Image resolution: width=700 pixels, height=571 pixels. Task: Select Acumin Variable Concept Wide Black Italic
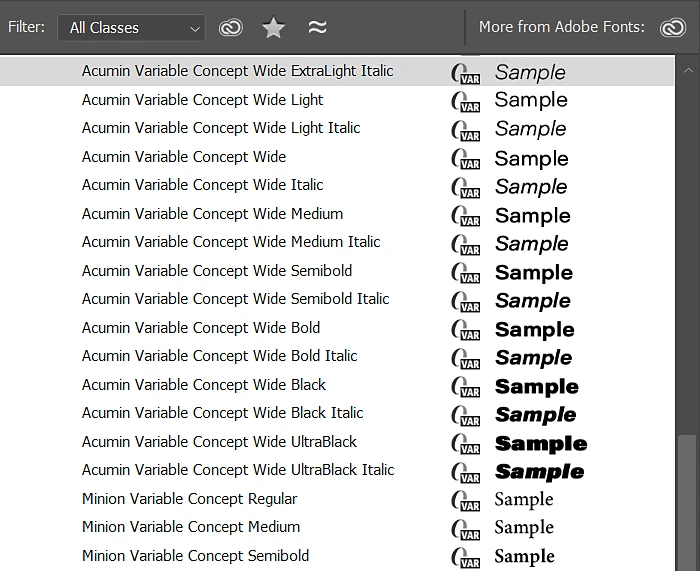coord(337,413)
